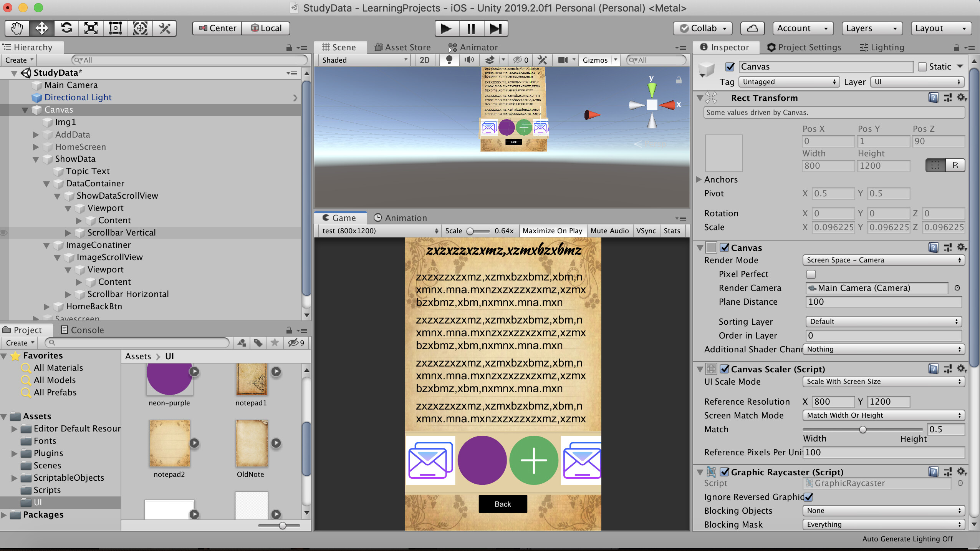980x551 pixels.
Task: Select the Rotate tool
Action: [x=66, y=28]
